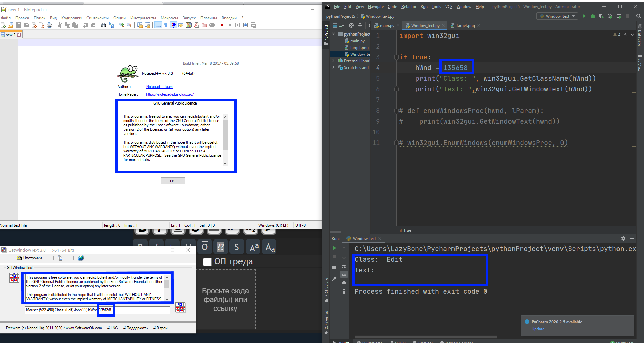Click the globe icon in GetWindowText toolbar

pyautogui.click(x=81, y=258)
